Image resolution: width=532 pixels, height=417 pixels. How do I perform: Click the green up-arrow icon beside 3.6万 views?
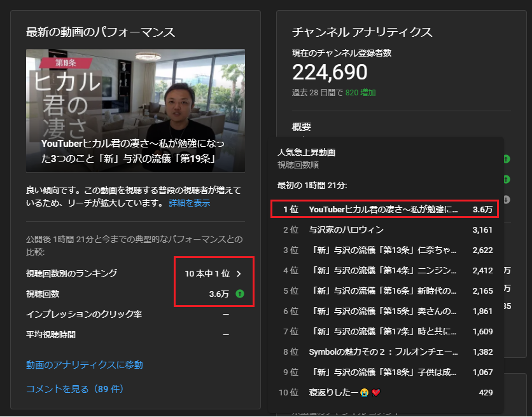coord(240,294)
